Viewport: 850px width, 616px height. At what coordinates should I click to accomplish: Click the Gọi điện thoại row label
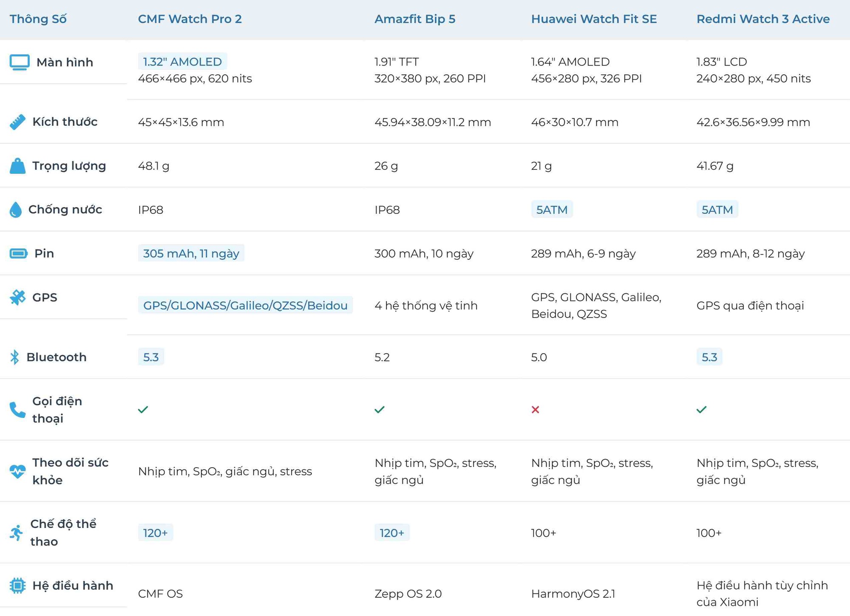[57, 410]
